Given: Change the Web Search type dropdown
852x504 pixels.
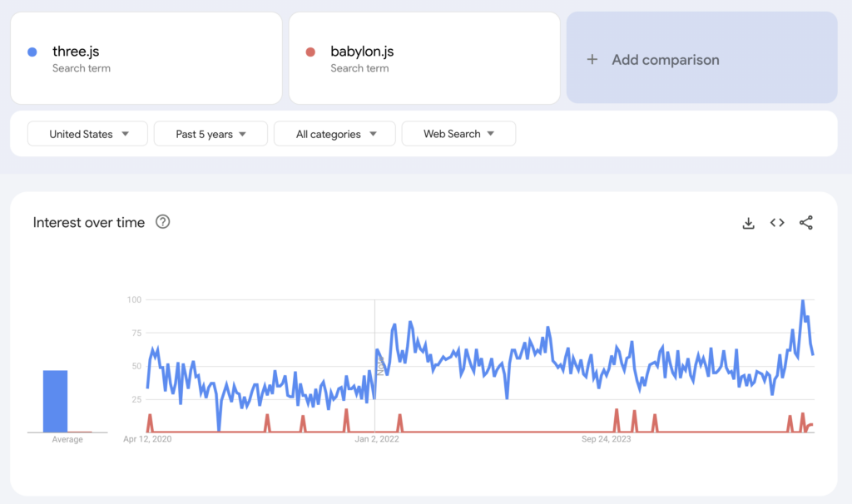Looking at the screenshot, I should tap(458, 134).
